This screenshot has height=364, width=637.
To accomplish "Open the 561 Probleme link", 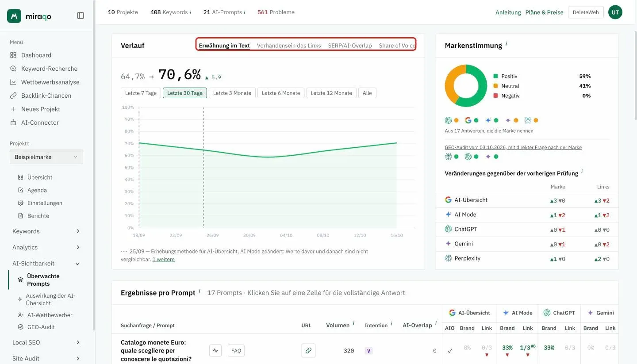I will (x=276, y=12).
